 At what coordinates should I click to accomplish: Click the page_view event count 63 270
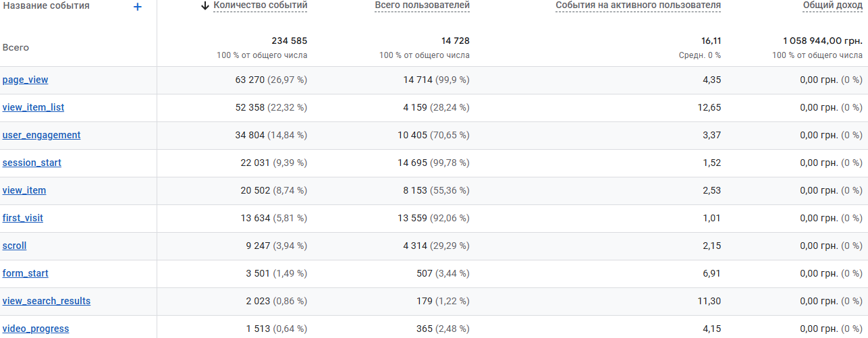[250, 80]
